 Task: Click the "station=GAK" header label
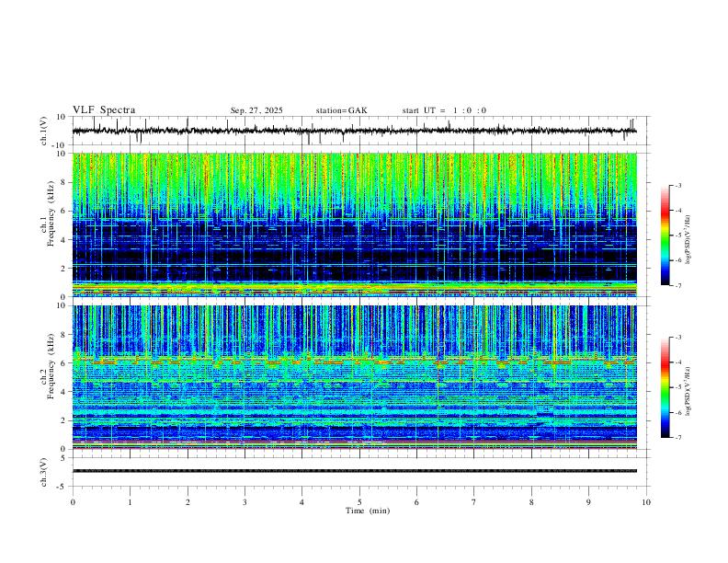341,110
